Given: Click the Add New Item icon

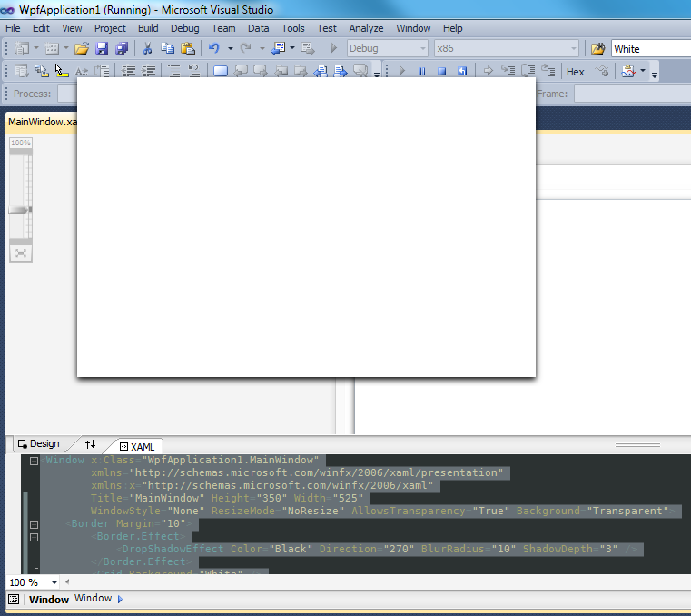Looking at the screenshot, I should coord(52,48).
